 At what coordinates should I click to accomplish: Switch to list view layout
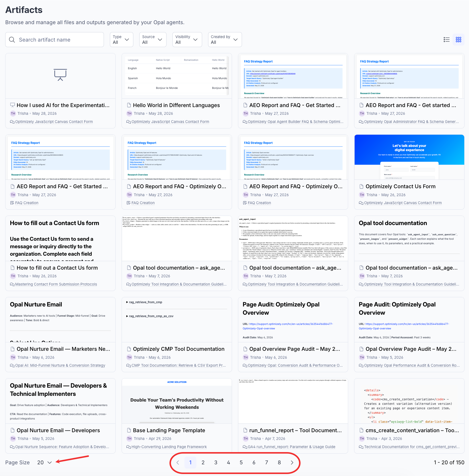(447, 40)
